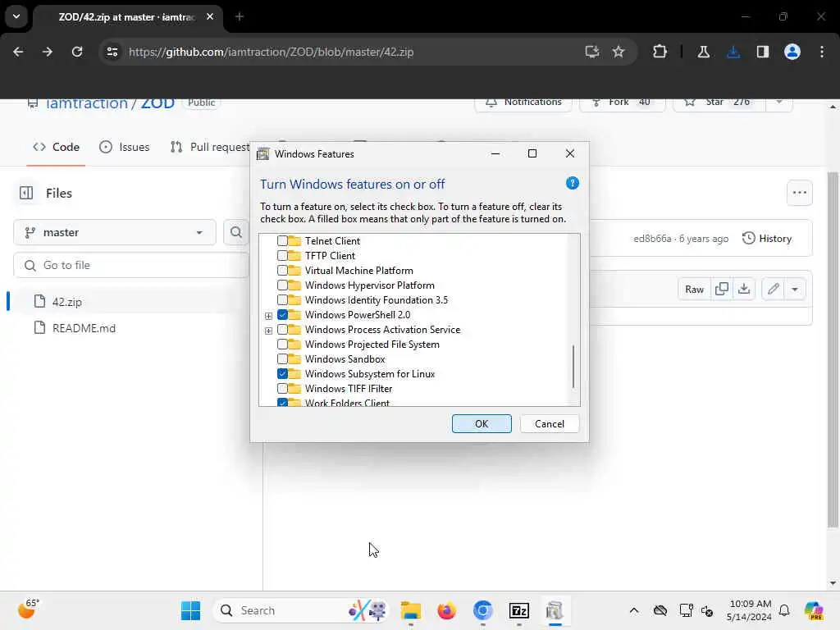
Task: Open more edit options dropdown arrow
Action: [795, 290]
